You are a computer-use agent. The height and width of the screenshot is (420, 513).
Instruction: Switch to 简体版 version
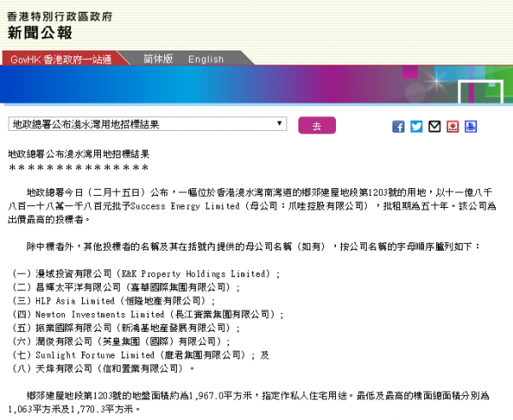[x=158, y=59]
